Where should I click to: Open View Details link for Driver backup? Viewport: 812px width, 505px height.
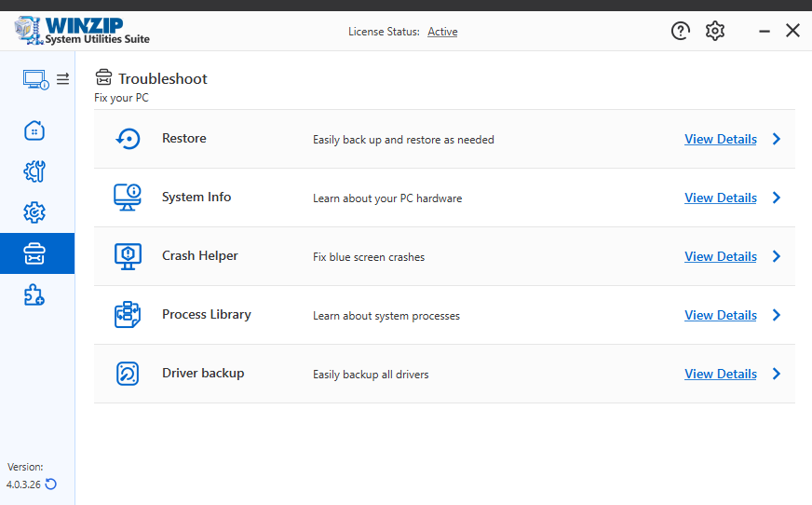click(721, 374)
